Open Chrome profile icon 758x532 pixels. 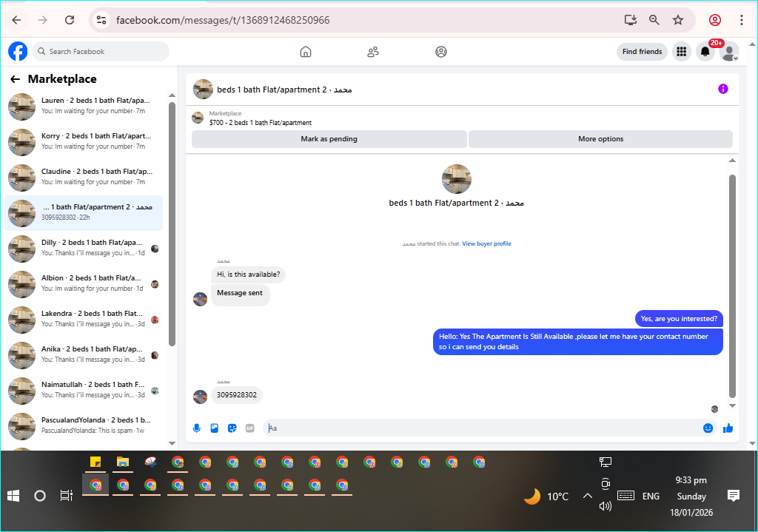(x=715, y=20)
